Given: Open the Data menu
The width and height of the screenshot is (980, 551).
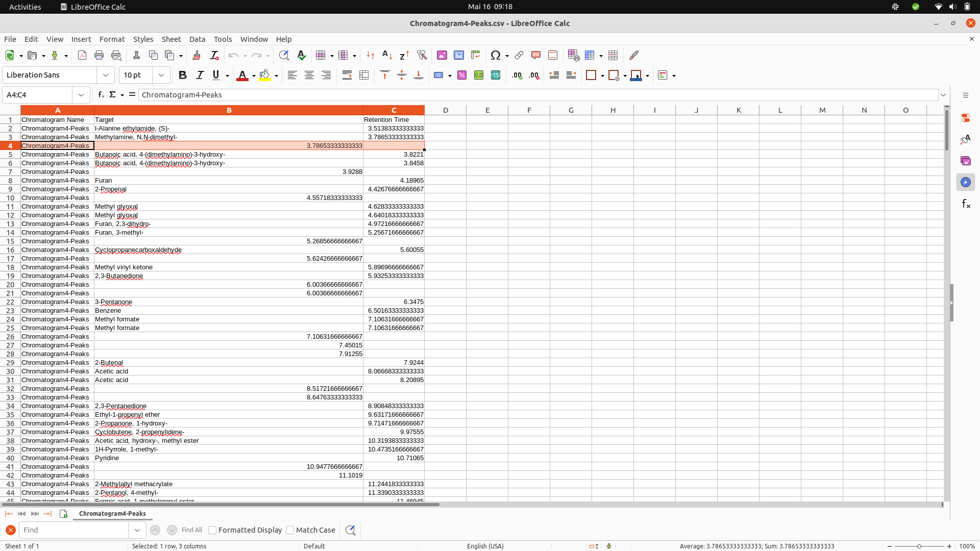Looking at the screenshot, I should pos(198,39).
